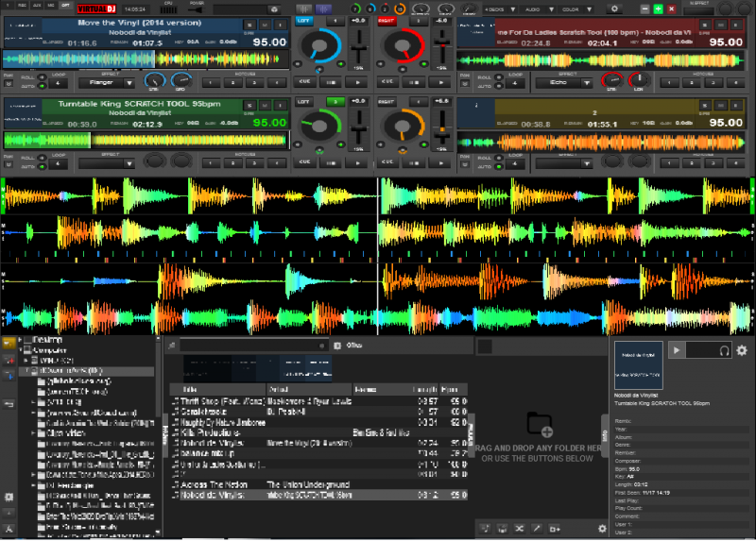The image size is (756, 541).
Task: Select the Thrift Shop track row
Action: [x=319, y=401]
